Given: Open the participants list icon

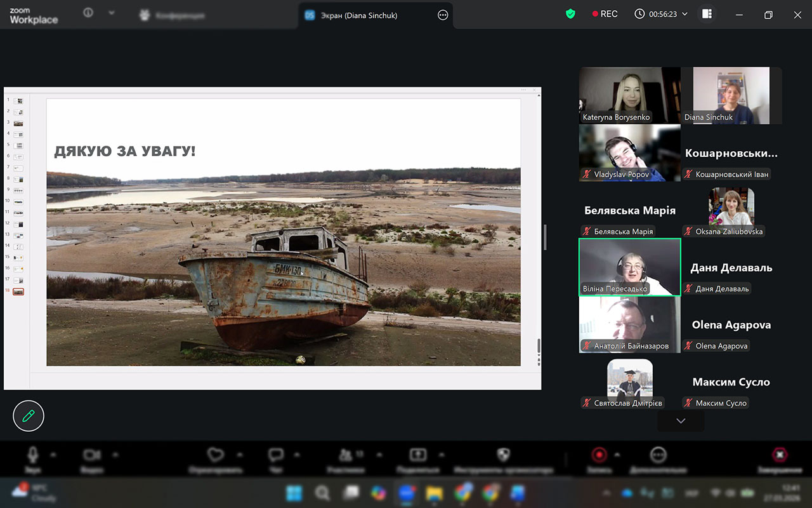Looking at the screenshot, I should (346, 455).
